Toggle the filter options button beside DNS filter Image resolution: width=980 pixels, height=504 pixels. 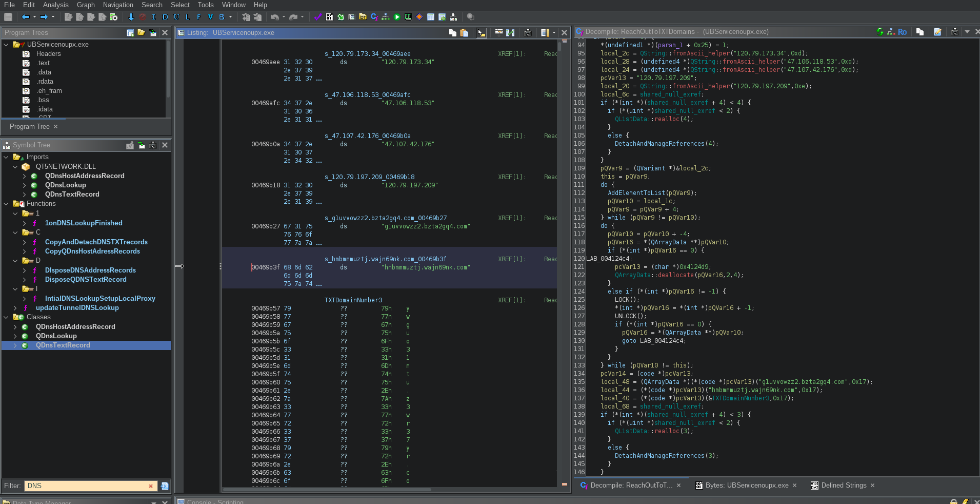pyautogui.click(x=165, y=486)
